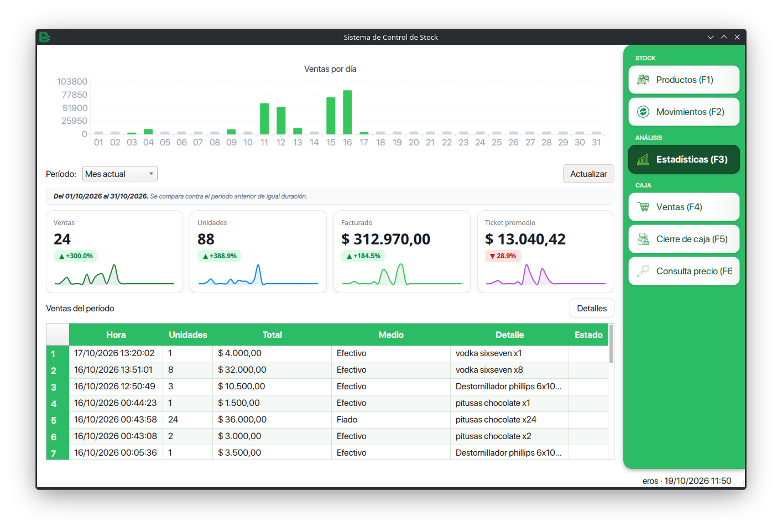
Task: Click '$ 36.000,00' total cell
Action: click(272, 420)
